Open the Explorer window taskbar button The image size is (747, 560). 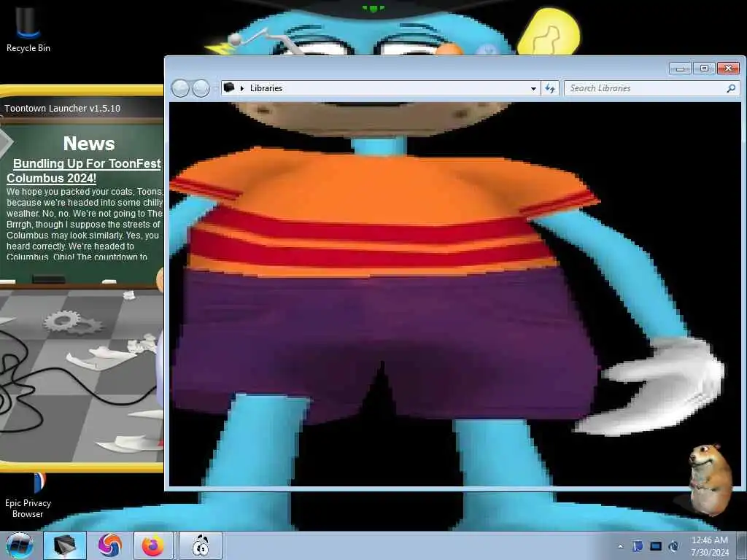point(65,545)
